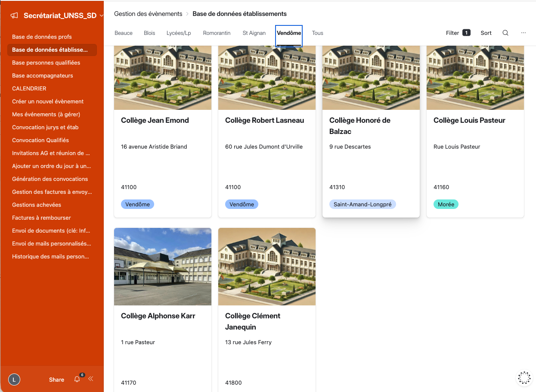536x392 pixels.
Task: Click the Morée teal tag
Action: pyautogui.click(x=446, y=204)
